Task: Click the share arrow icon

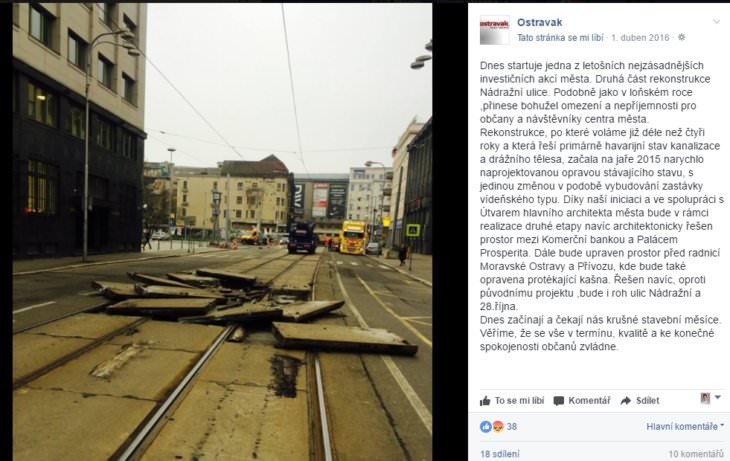Action: (x=626, y=400)
